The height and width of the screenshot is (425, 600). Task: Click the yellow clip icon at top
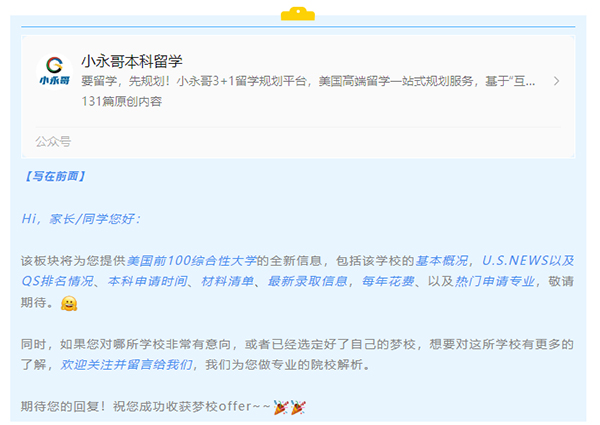pos(298,13)
